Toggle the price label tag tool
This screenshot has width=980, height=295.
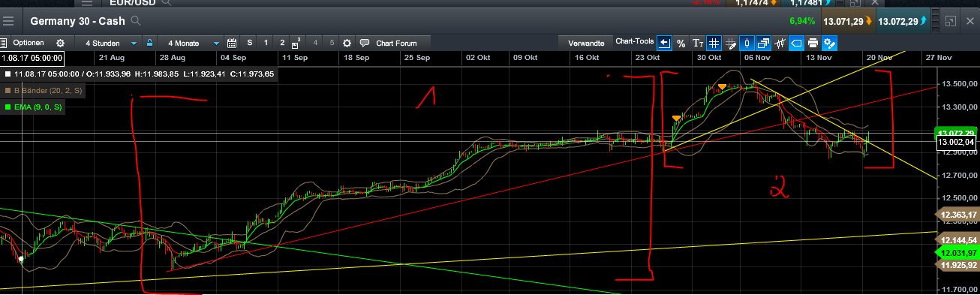(796, 43)
